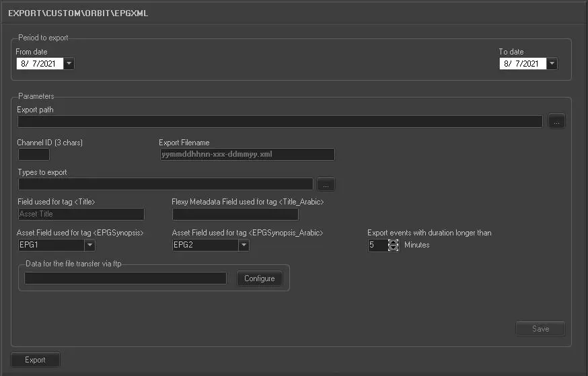Image resolution: width=588 pixels, height=376 pixels.
Task: Decrease minutes duration with down arrow
Action: point(394,248)
